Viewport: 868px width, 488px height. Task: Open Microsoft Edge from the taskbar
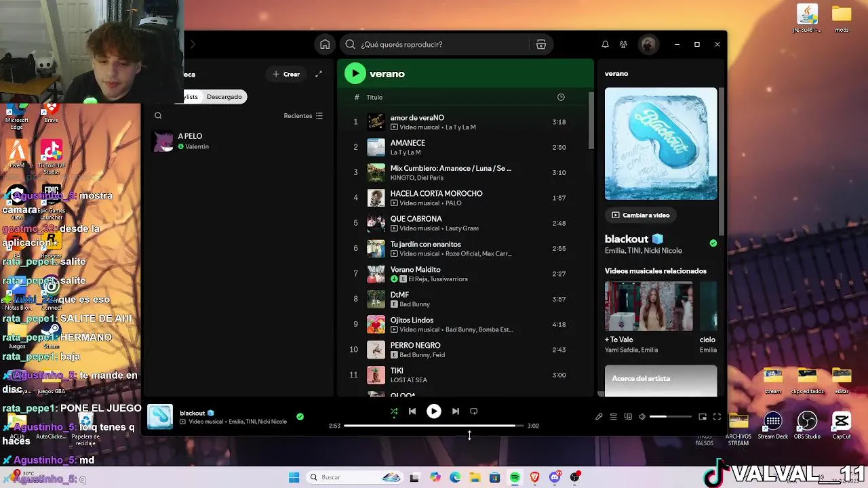tap(455, 477)
